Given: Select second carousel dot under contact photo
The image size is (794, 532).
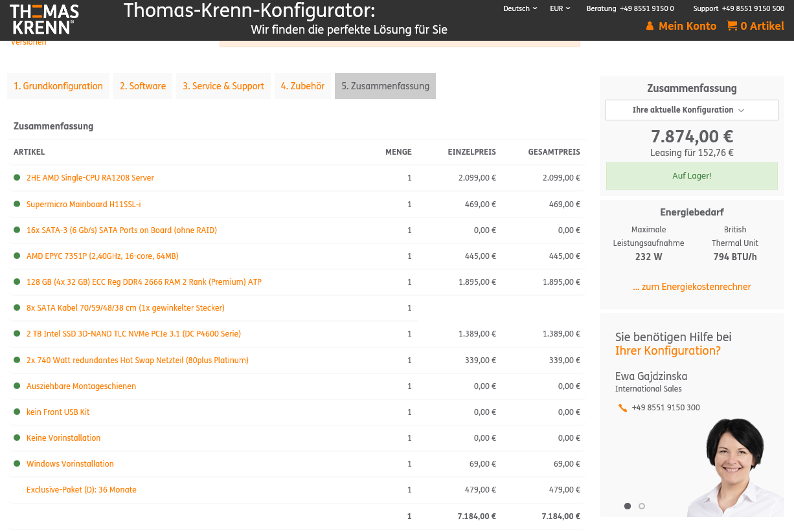Looking at the screenshot, I should [642, 506].
